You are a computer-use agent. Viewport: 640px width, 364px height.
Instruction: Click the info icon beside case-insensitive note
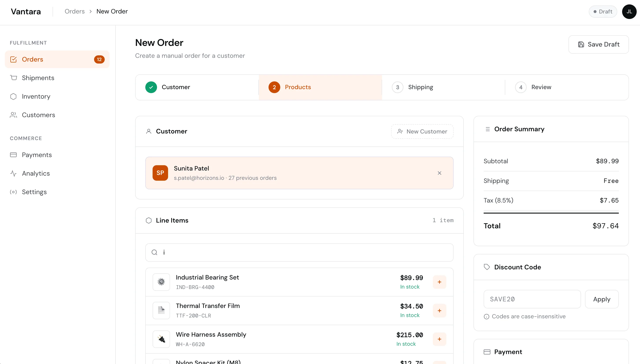tap(486, 317)
